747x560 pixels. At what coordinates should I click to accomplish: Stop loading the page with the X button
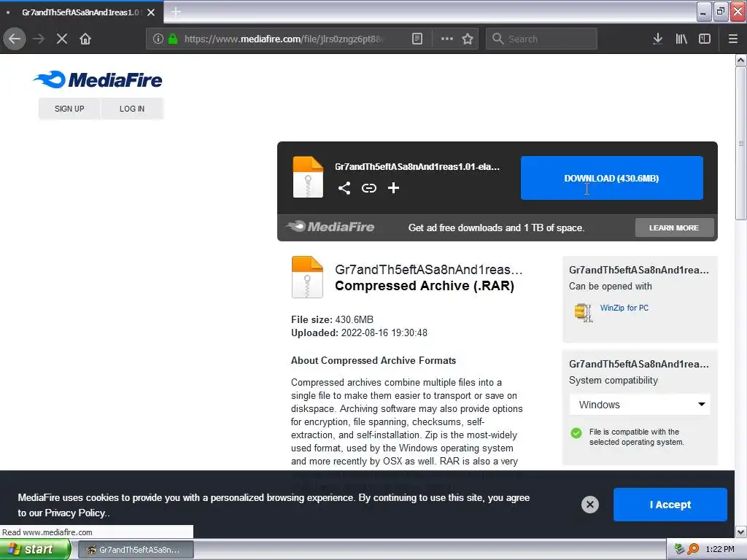(x=62, y=39)
